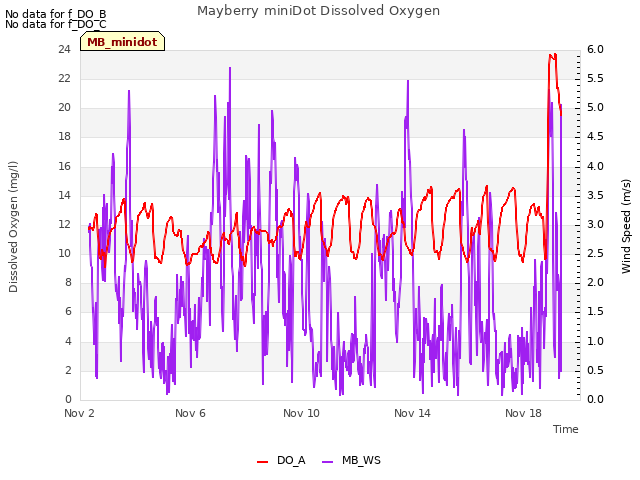
Task: Click the Time axis label
Action: pyautogui.click(x=566, y=429)
